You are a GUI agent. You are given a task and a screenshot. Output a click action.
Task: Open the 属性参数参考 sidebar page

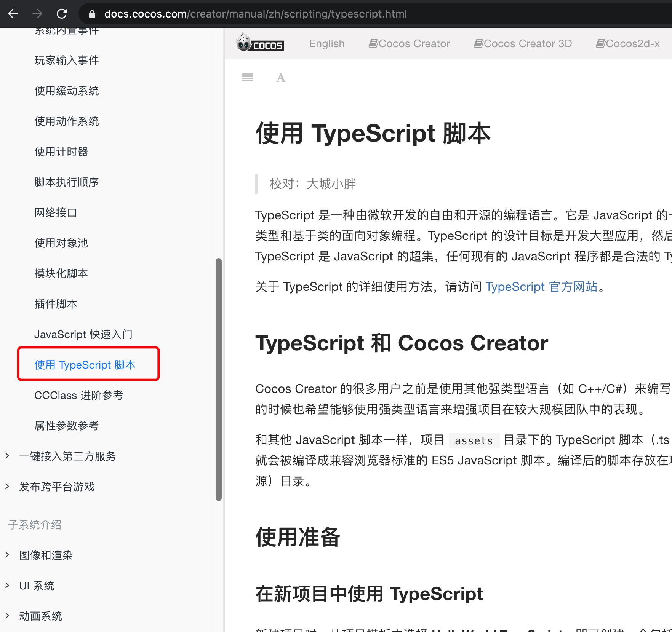[x=67, y=426]
